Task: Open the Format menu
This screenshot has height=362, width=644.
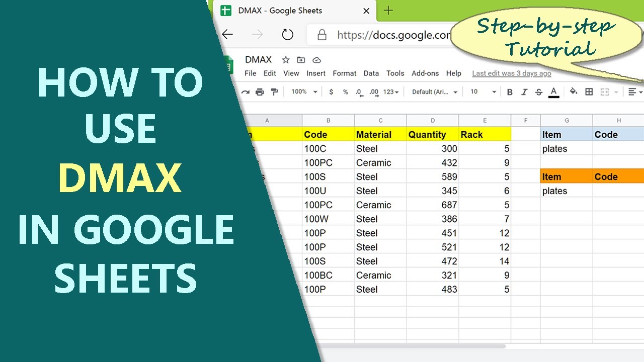Action: 345,73
